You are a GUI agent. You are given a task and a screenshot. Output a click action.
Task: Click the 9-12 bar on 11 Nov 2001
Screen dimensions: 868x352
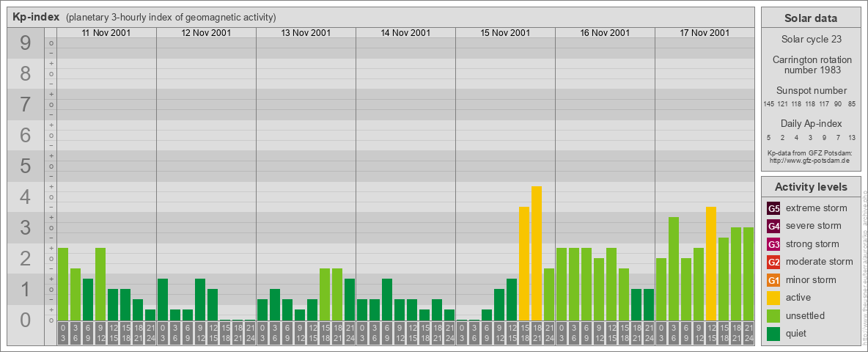coord(100,285)
